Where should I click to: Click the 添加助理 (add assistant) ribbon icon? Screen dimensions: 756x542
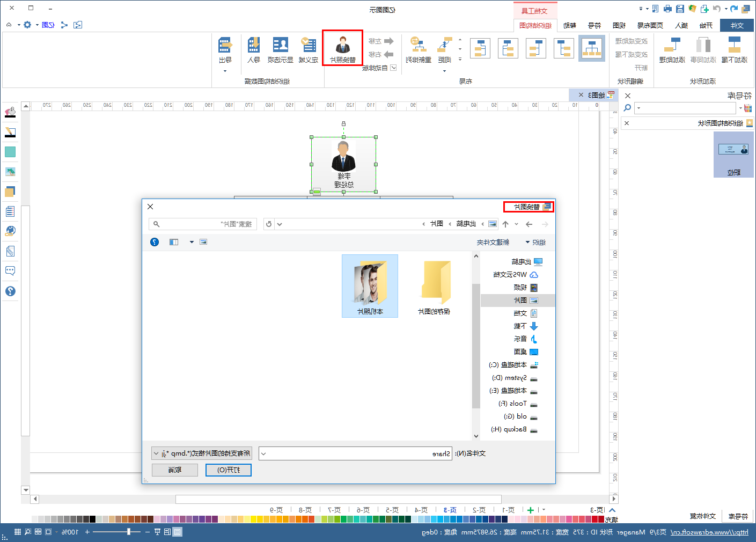pyautogui.click(x=672, y=50)
